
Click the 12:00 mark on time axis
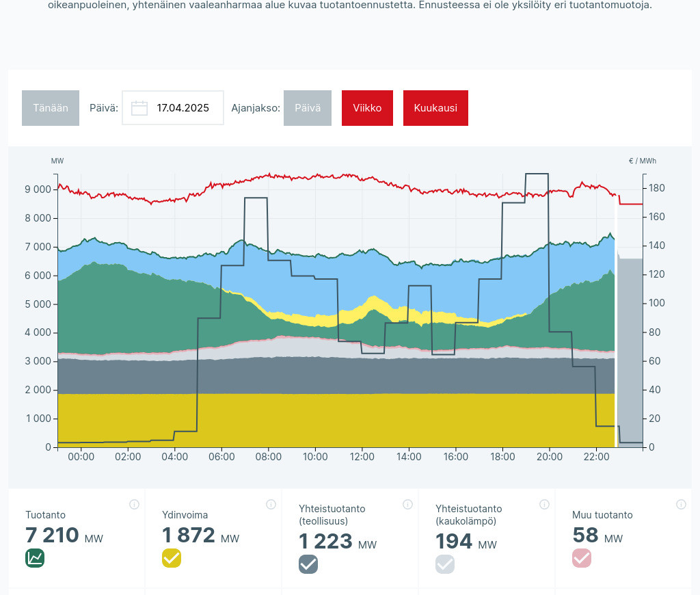(x=362, y=457)
